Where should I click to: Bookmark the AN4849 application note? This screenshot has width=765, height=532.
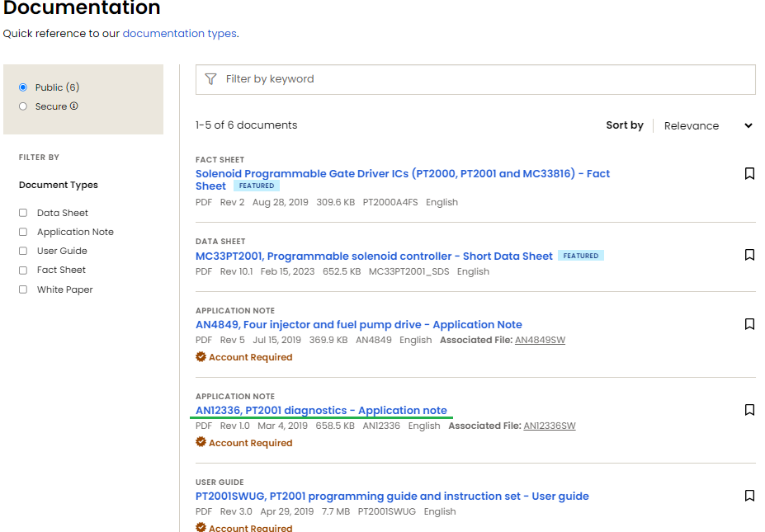(x=749, y=325)
